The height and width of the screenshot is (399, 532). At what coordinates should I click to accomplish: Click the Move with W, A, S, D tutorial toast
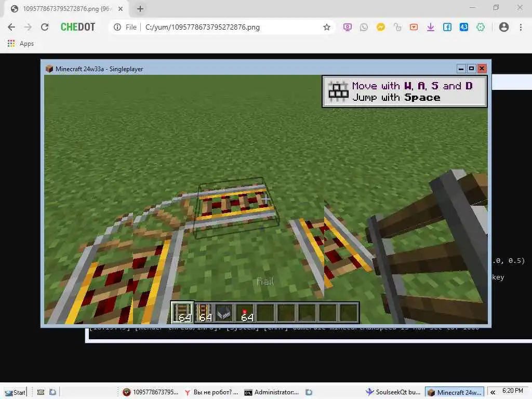click(404, 91)
